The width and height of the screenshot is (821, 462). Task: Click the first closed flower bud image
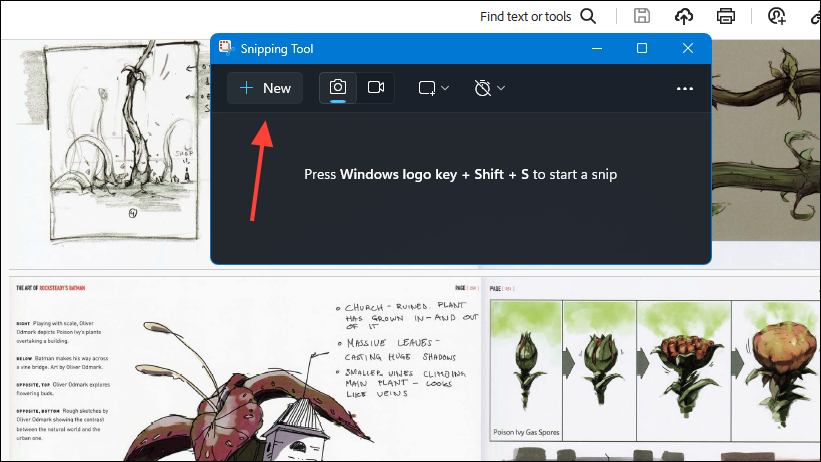pyautogui.click(x=526, y=369)
